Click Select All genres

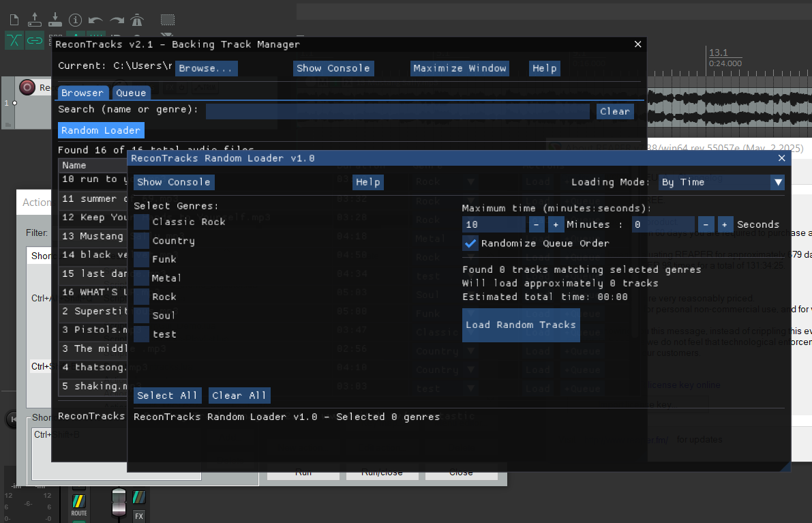tap(167, 395)
